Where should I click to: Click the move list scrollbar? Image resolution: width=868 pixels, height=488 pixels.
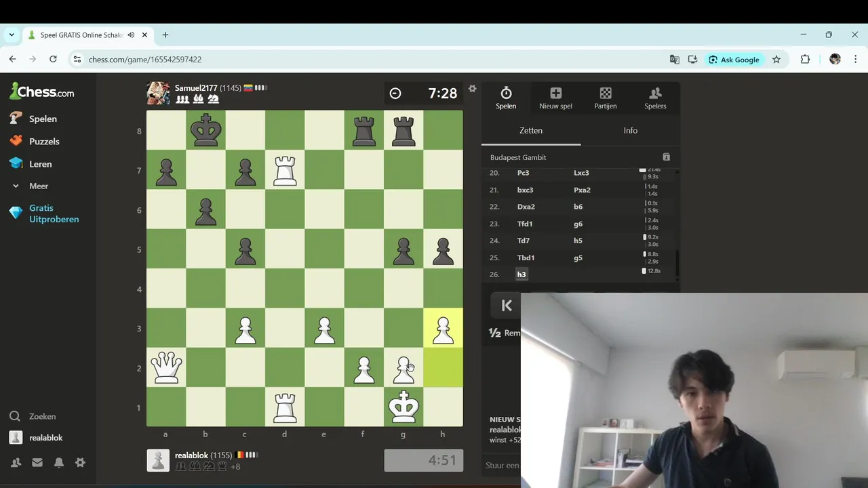(677, 263)
